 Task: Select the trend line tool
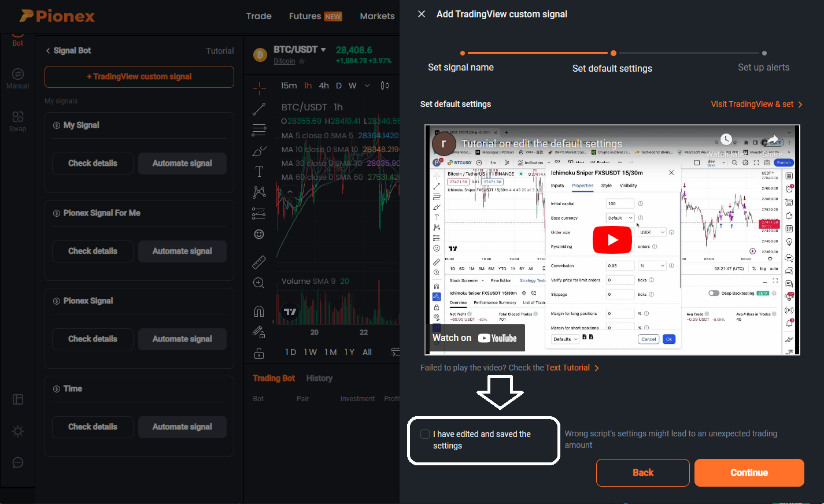click(x=259, y=109)
